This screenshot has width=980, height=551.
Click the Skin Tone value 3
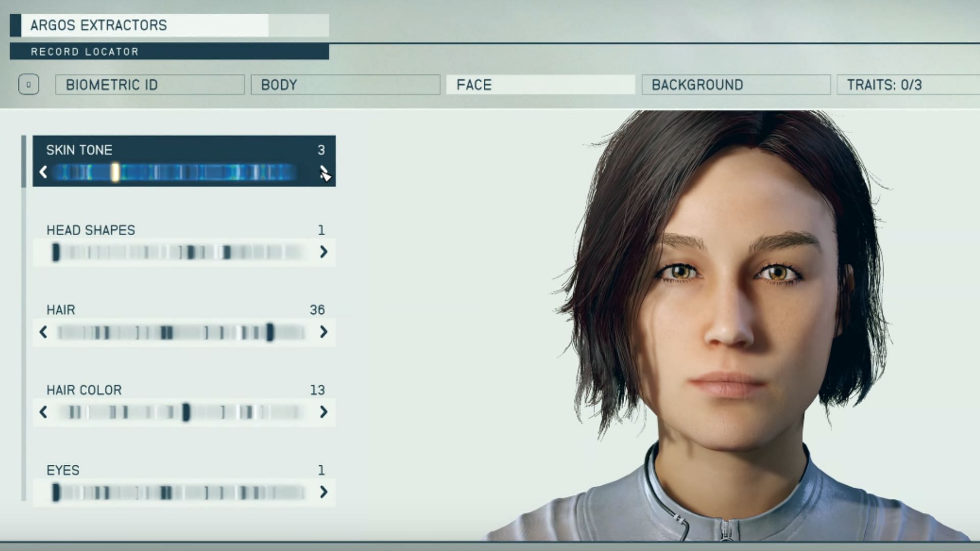[321, 150]
